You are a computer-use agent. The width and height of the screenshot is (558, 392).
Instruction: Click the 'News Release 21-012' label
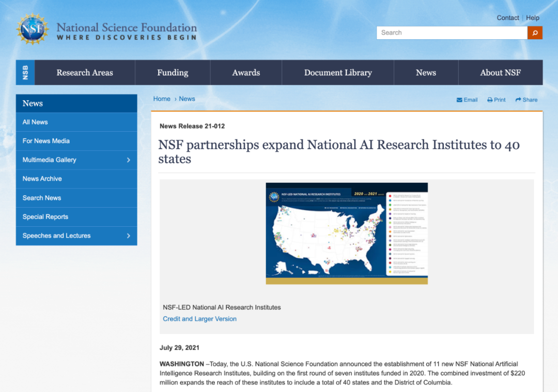coord(192,127)
